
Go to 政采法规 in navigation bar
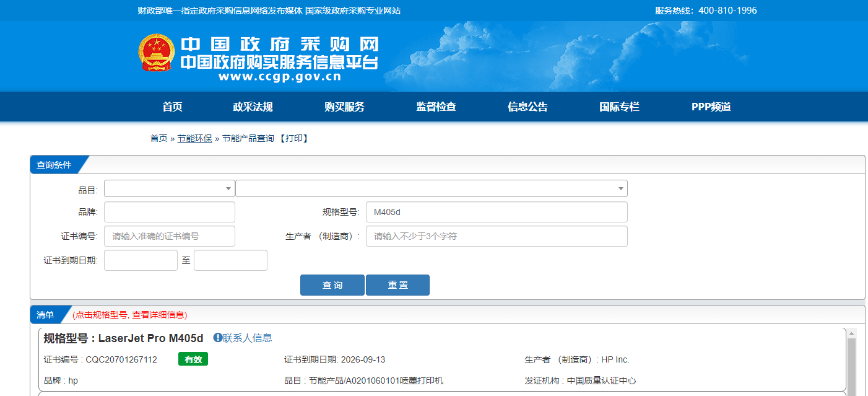(x=253, y=107)
